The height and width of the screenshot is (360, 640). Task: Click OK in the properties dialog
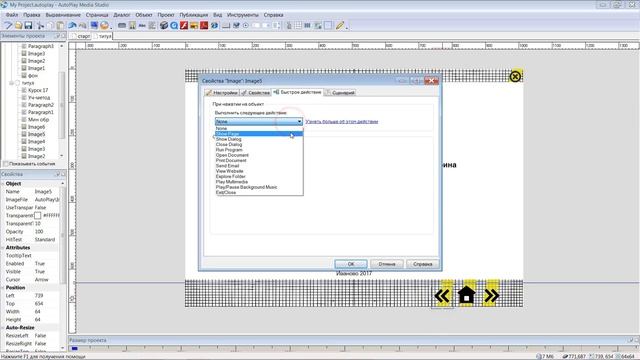tap(351, 264)
